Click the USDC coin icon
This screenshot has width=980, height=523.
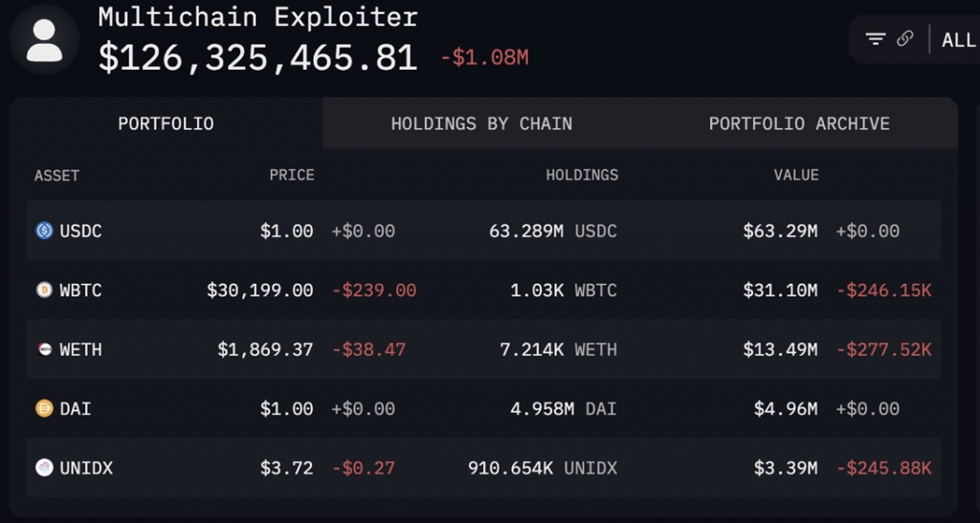click(44, 230)
